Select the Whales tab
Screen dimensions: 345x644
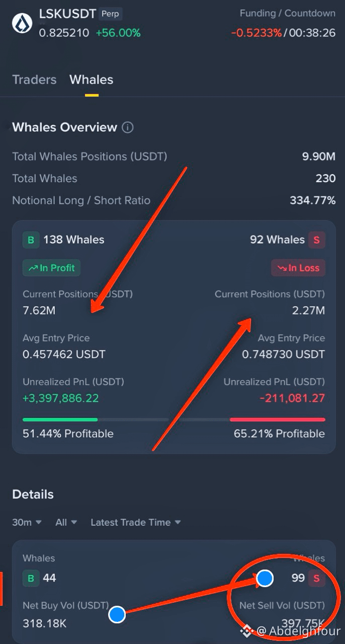92,79
